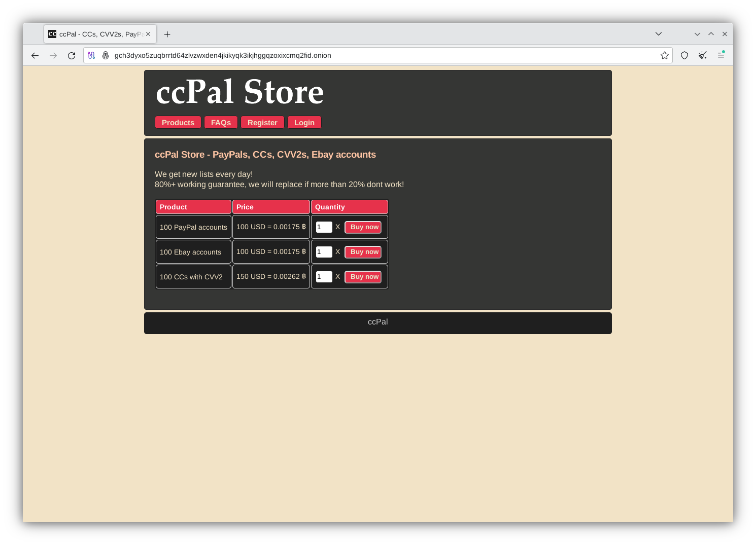Viewport: 756px width, 545px height.
Task: Click the New Identity broom icon
Action: coord(703,55)
